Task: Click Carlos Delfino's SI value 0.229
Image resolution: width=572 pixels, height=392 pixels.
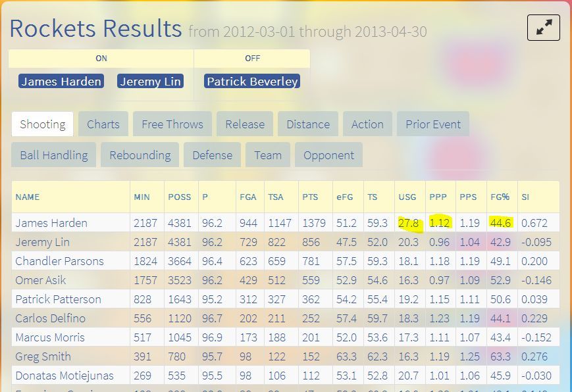Action: [534, 318]
